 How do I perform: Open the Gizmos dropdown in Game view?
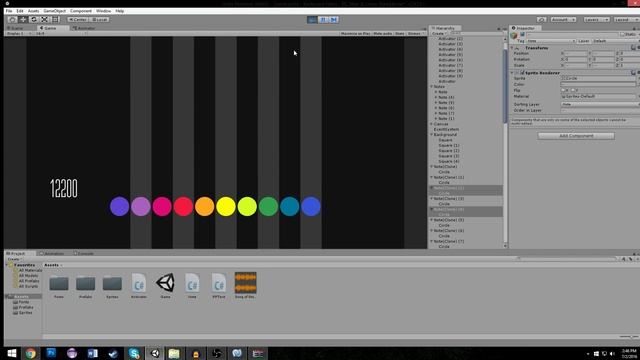pos(415,33)
